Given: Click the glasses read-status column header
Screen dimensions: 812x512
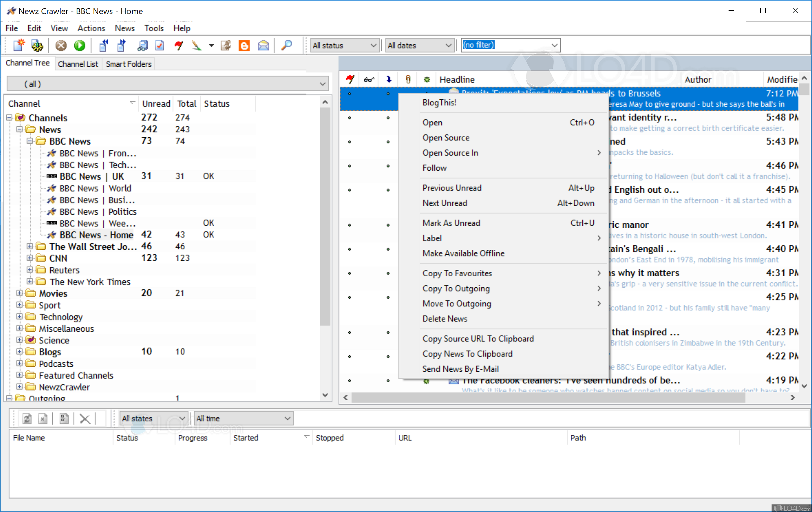Looking at the screenshot, I should pos(369,80).
